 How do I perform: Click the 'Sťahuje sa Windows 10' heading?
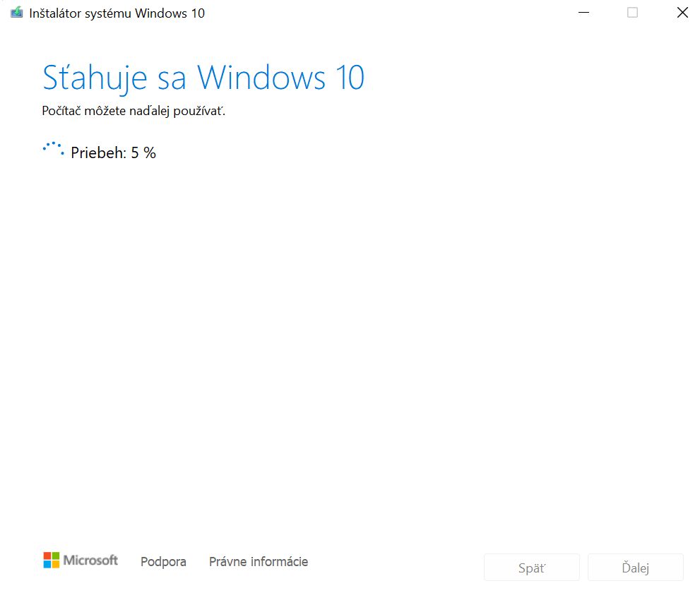tap(203, 78)
